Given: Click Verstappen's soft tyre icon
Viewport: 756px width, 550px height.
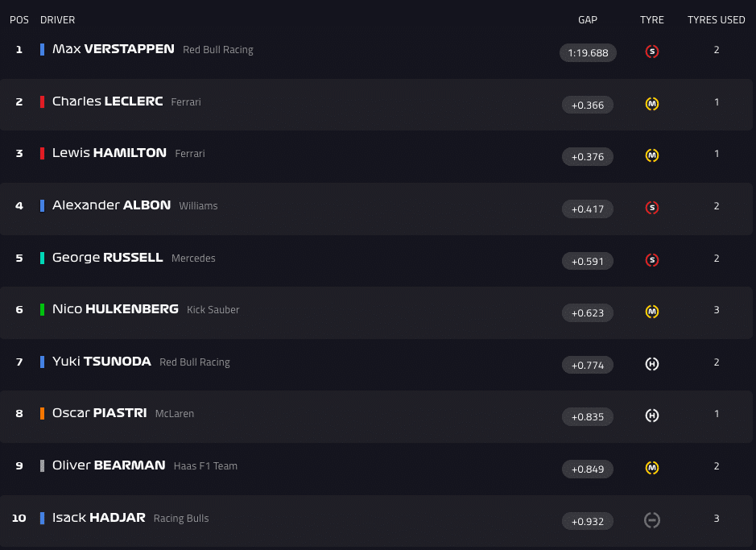Looking at the screenshot, I should coord(652,52).
